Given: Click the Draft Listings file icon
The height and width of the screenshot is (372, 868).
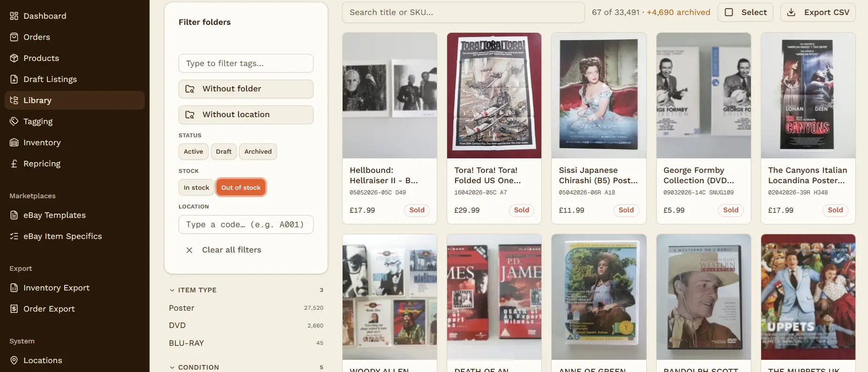Looking at the screenshot, I should click(x=14, y=79).
